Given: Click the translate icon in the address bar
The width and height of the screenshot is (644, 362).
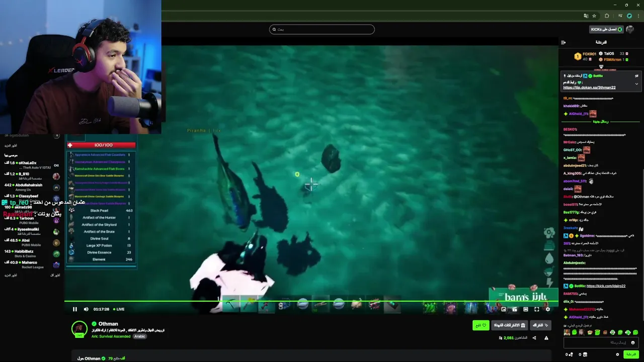Looking at the screenshot, I should coord(586,16).
